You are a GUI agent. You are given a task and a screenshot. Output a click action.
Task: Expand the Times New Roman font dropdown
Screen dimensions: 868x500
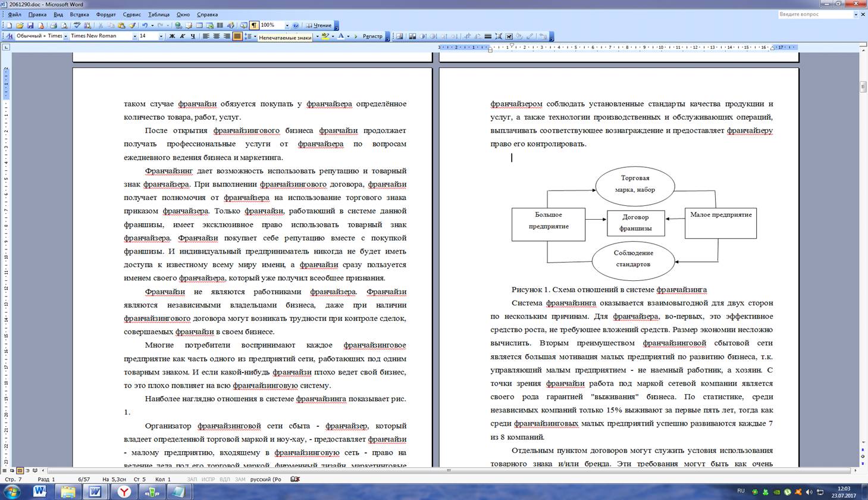point(134,36)
